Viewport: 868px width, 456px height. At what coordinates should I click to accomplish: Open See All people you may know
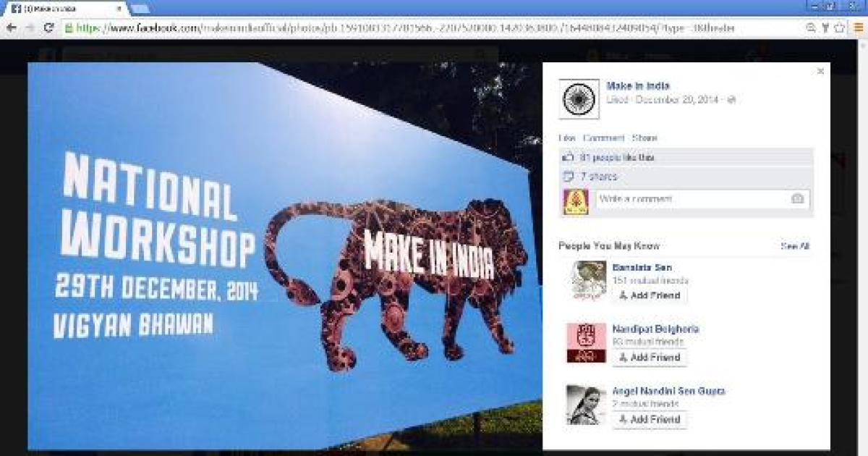click(795, 247)
